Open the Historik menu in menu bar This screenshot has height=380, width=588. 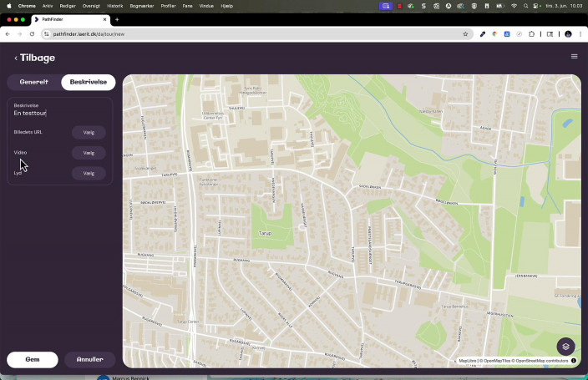coord(115,5)
